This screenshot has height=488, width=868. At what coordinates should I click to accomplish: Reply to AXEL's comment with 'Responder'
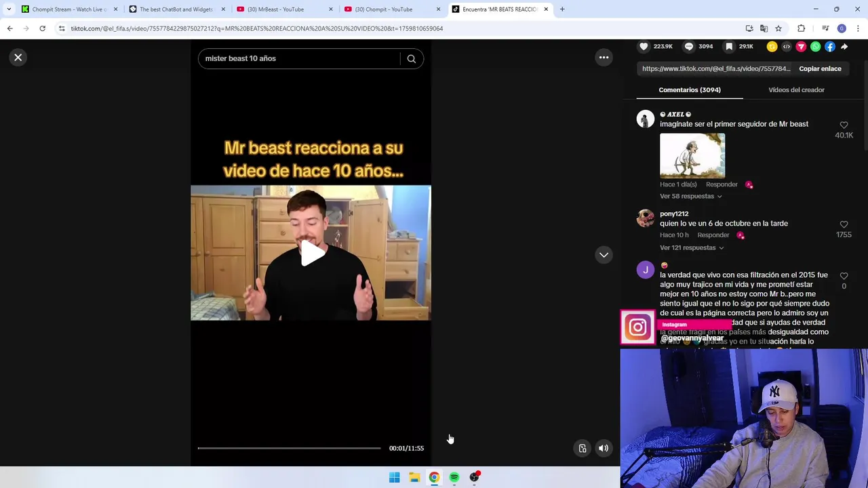pyautogui.click(x=722, y=184)
